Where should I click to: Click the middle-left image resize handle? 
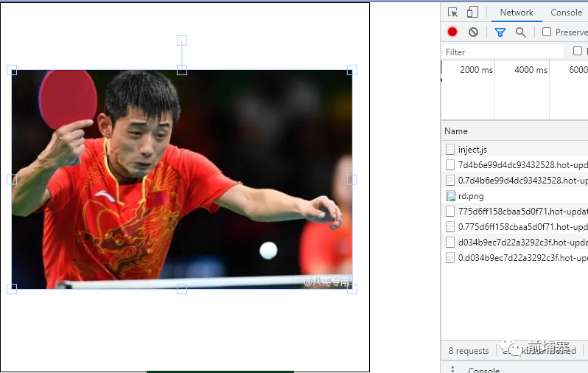coord(12,179)
